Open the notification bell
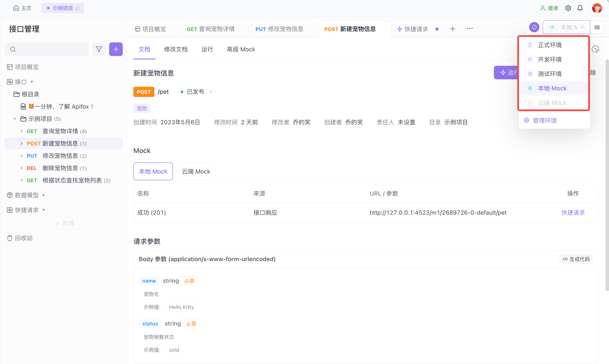 [x=580, y=8]
